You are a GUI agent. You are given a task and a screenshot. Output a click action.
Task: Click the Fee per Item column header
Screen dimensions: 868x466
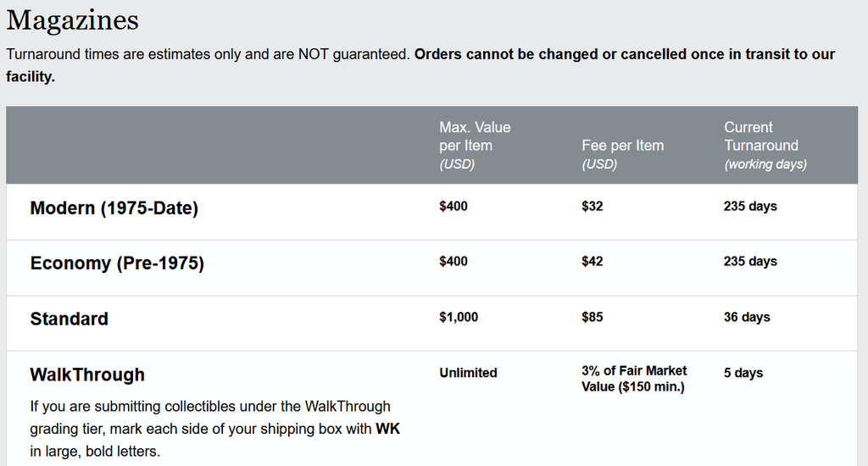click(x=622, y=154)
